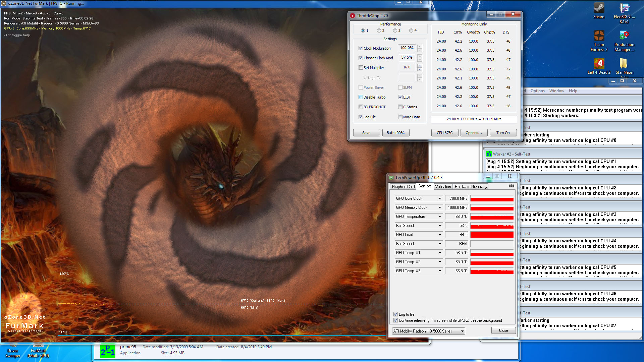Click the Batt 100% button
The height and width of the screenshot is (362, 644).
[395, 133]
